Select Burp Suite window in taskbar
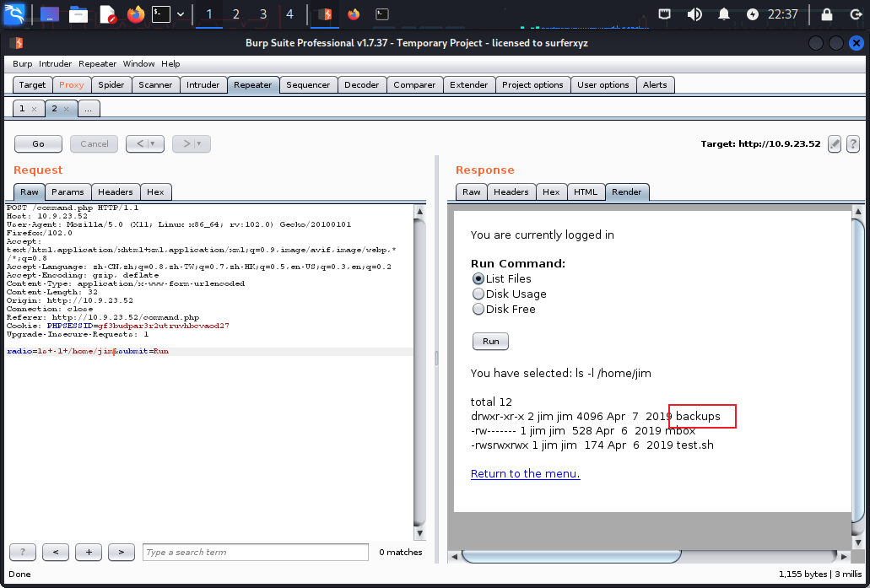The image size is (870, 588). [325, 14]
